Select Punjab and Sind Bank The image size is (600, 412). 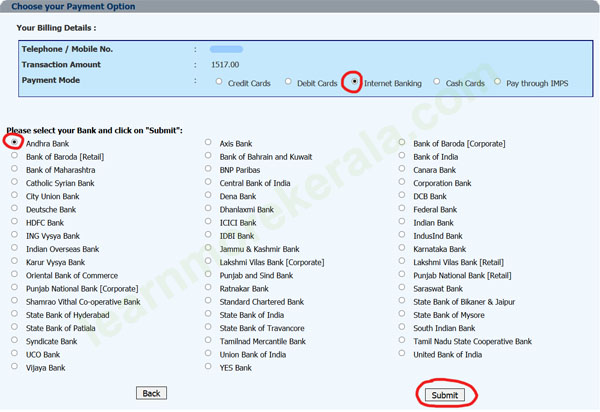[x=208, y=274]
